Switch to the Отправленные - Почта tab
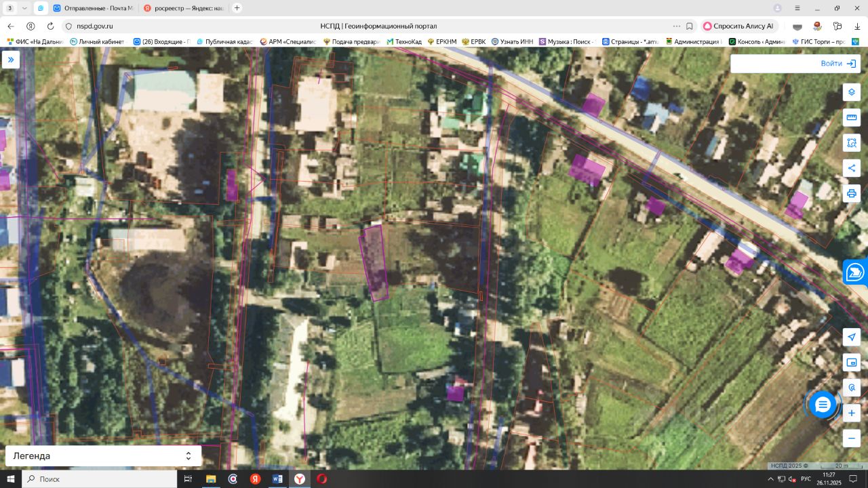The width and height of the screenshot is (868, 488). [x=92, y=8]
